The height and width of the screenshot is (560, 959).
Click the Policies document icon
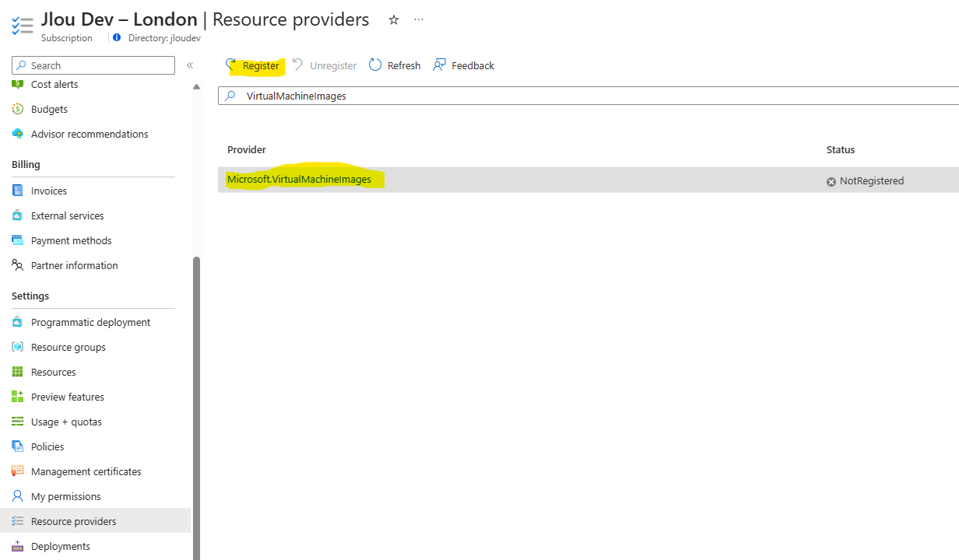[x=18, y=446]
